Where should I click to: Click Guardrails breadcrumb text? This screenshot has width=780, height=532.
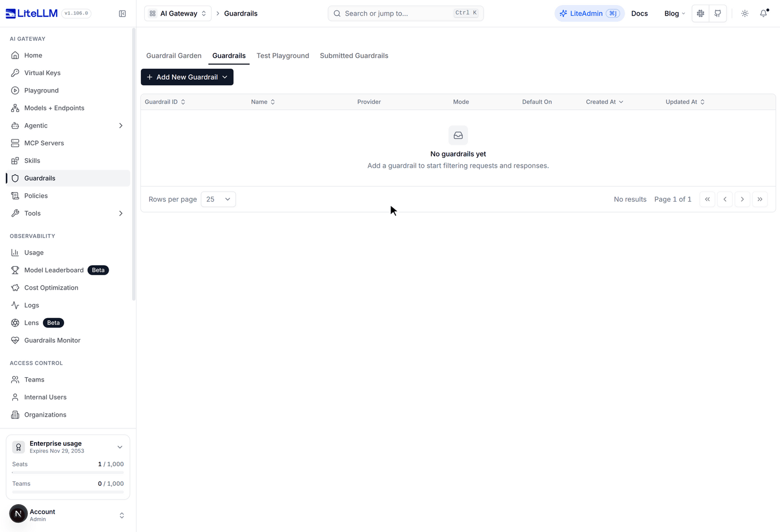[x=241, y=13]
